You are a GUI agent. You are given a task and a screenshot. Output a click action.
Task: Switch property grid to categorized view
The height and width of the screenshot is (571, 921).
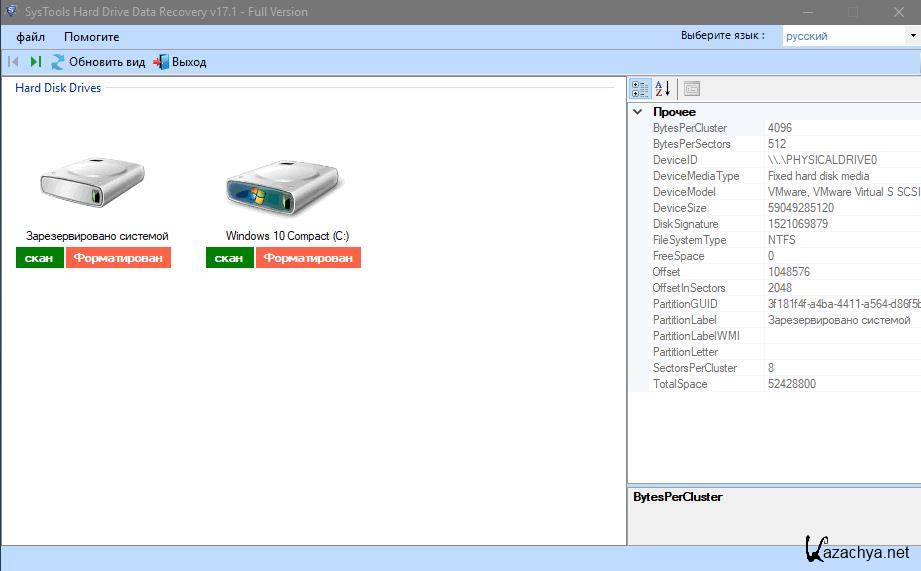click(x=640, y=89)
